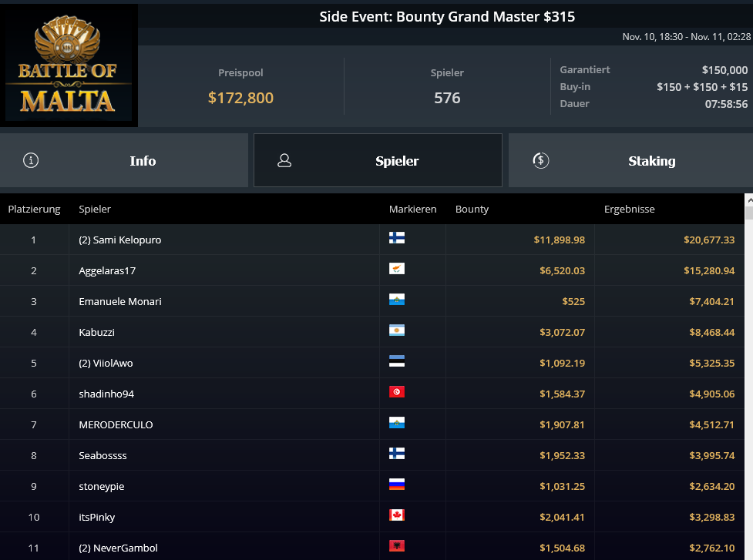
Task: Click the Tunisia flag for shadinho94
Action: (x=397, y=392)
